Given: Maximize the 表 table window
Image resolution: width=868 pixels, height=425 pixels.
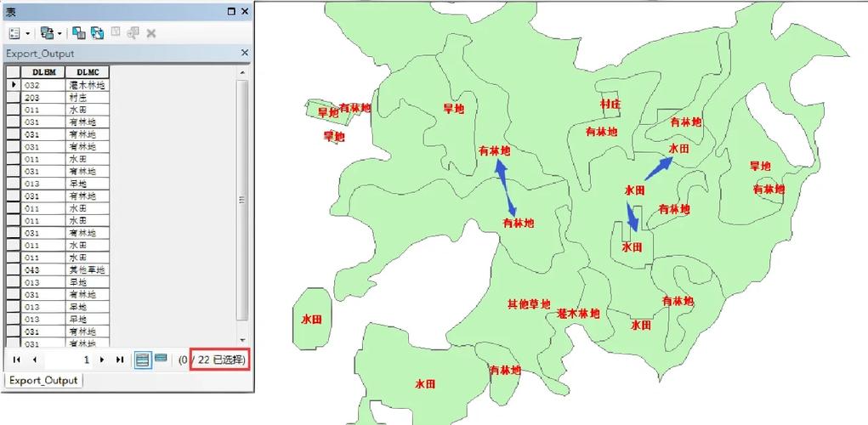Looking at the screenshot, I should [231, 12].
